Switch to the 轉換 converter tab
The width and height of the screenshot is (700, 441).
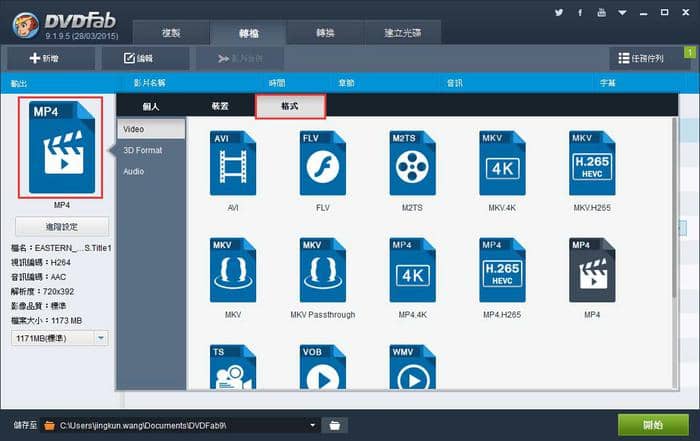[x=325, y=33]
